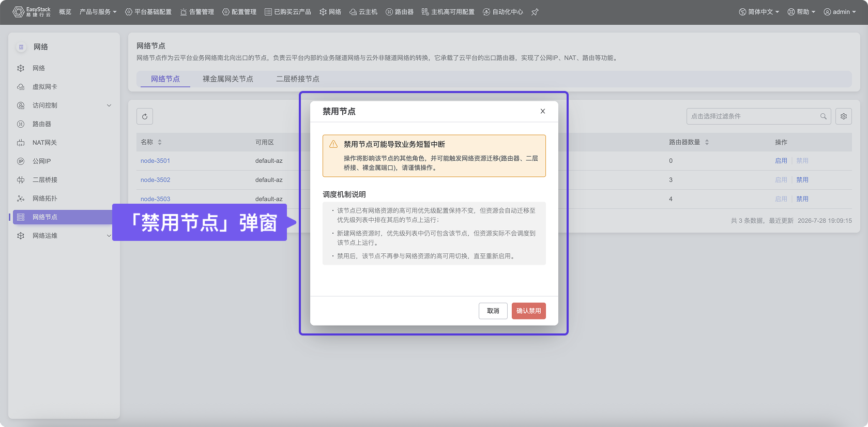Open 自动化中心 in the top navigation
Screen dimensions: 868x427
503,12
